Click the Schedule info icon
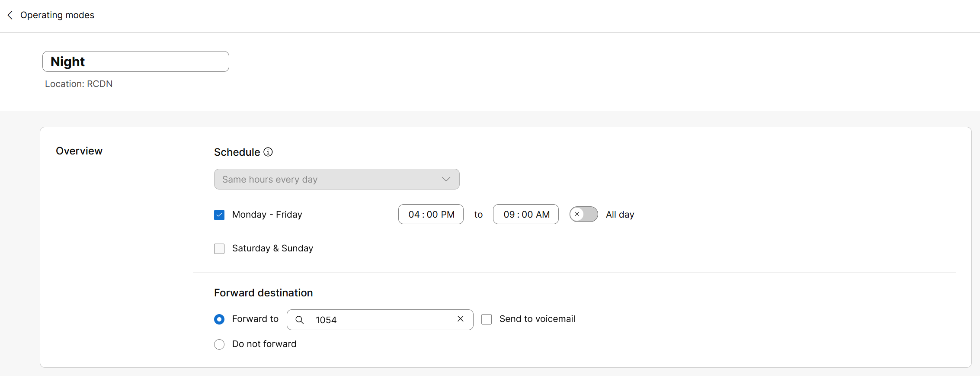980x376 pixels. [x=268, y=152]
